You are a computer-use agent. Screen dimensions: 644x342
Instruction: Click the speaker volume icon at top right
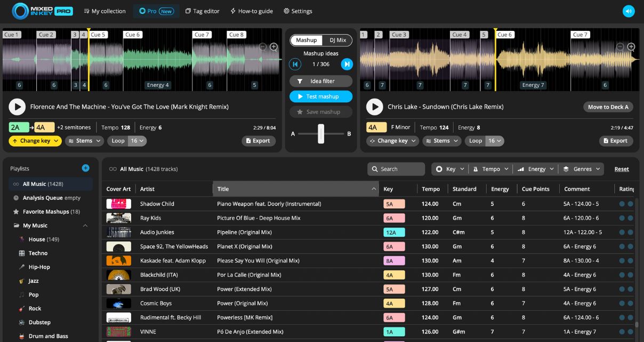coord(629,11)
